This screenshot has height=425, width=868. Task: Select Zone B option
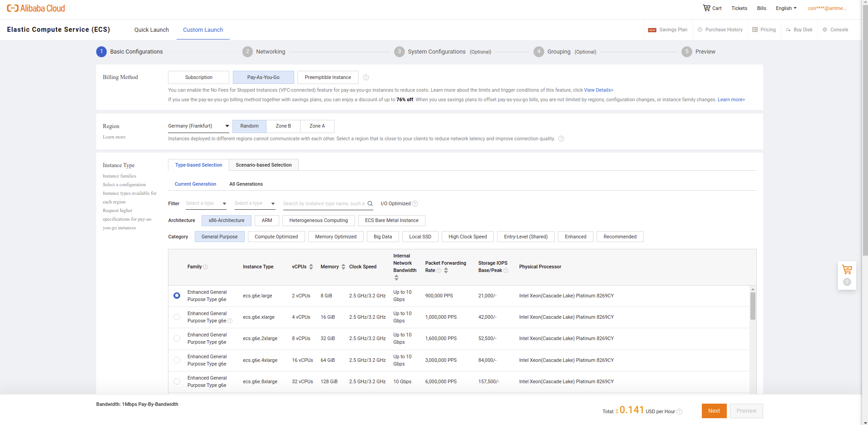tap(283, 126)
